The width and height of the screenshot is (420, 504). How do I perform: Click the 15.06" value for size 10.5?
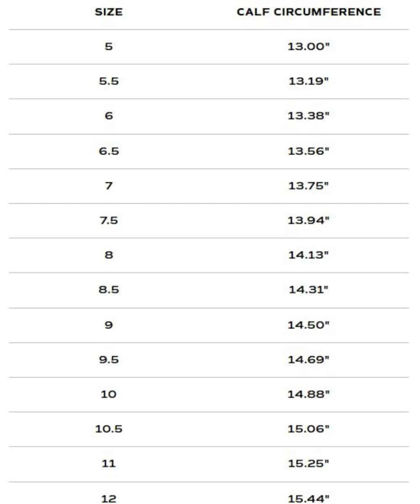pos(309,429)
